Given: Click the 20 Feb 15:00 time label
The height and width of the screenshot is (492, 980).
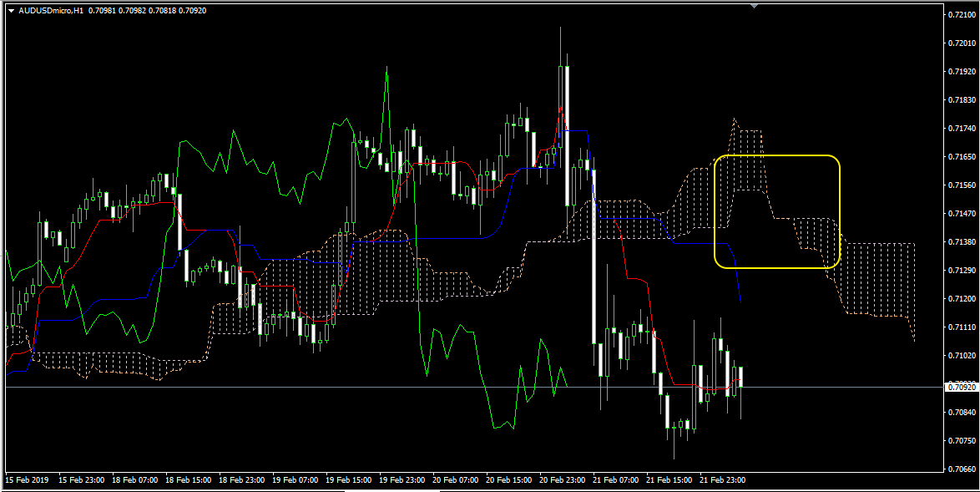Looking at the screenshot, I should [x=509, y=480].
